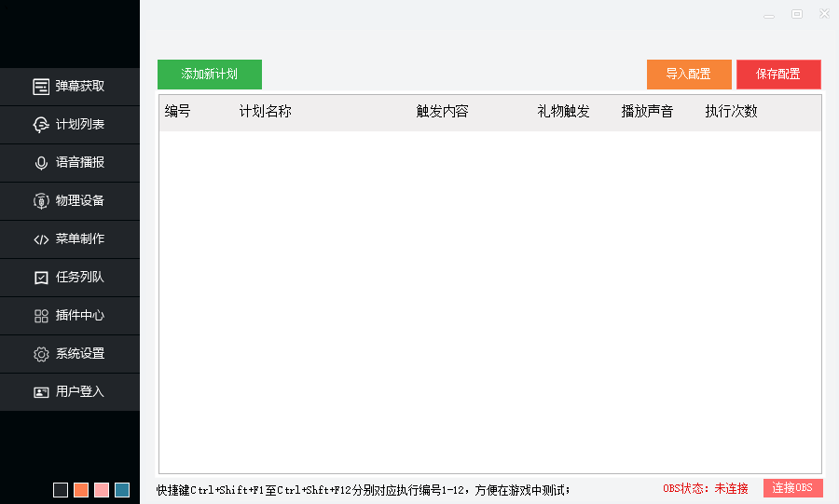
Task: Click the 连接OBS button
Action: [792, 488]
